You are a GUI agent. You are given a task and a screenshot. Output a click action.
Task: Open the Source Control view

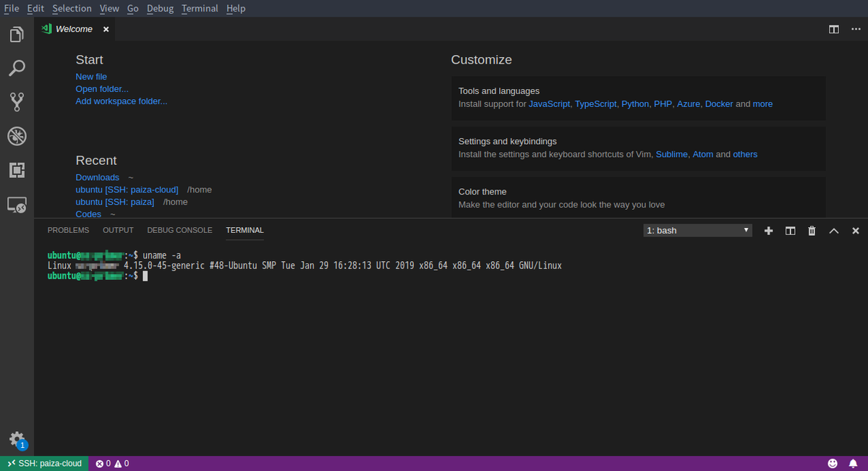pos(17,101)
